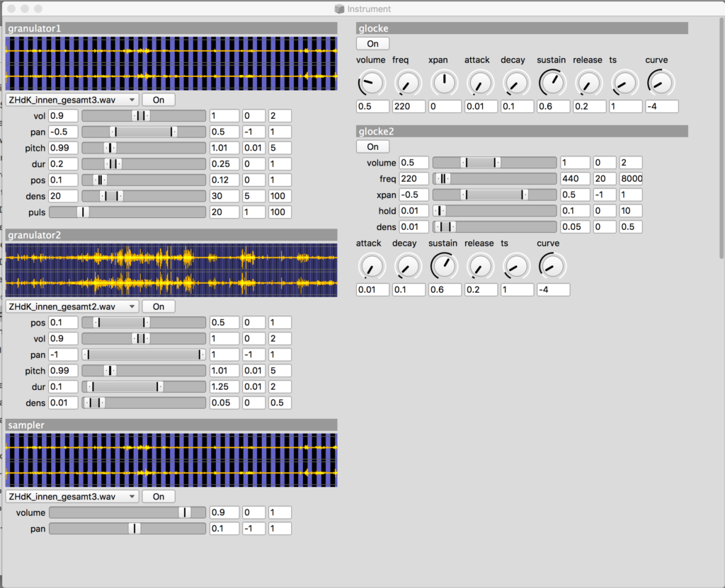Image resolution: width=725 pixels, height=588 pixels.
Task: Click the sampler volume slider
Action: pyautogui.click(x=127, y=512)
